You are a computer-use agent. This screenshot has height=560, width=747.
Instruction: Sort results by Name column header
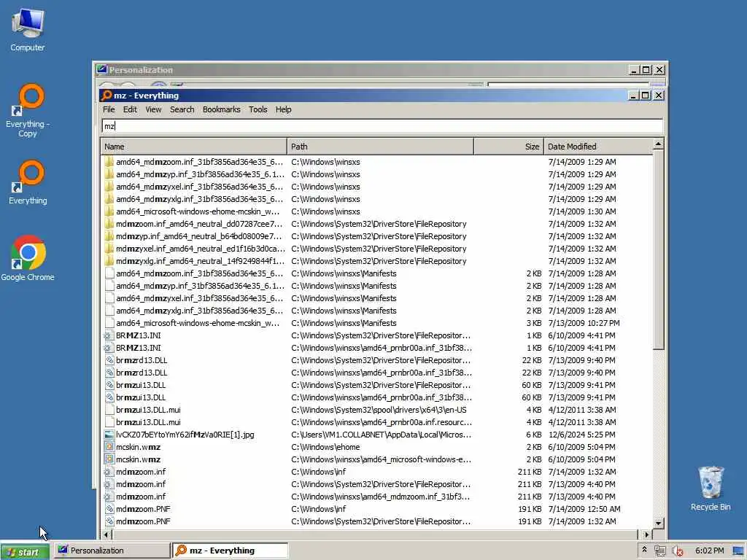point(193,147)
